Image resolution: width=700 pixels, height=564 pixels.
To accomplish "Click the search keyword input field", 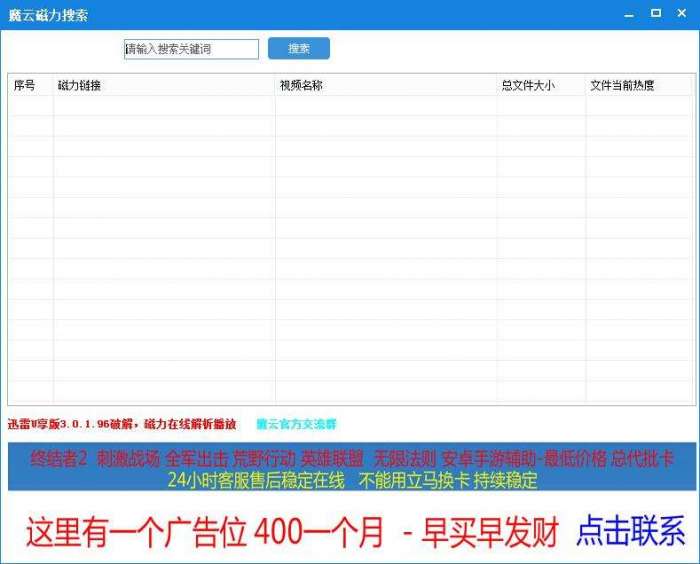I will 191,49.
